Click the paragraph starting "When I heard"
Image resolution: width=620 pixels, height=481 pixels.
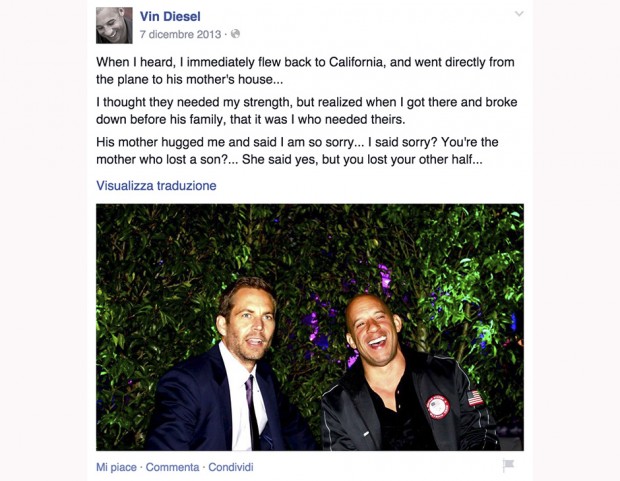pos(305,71)
